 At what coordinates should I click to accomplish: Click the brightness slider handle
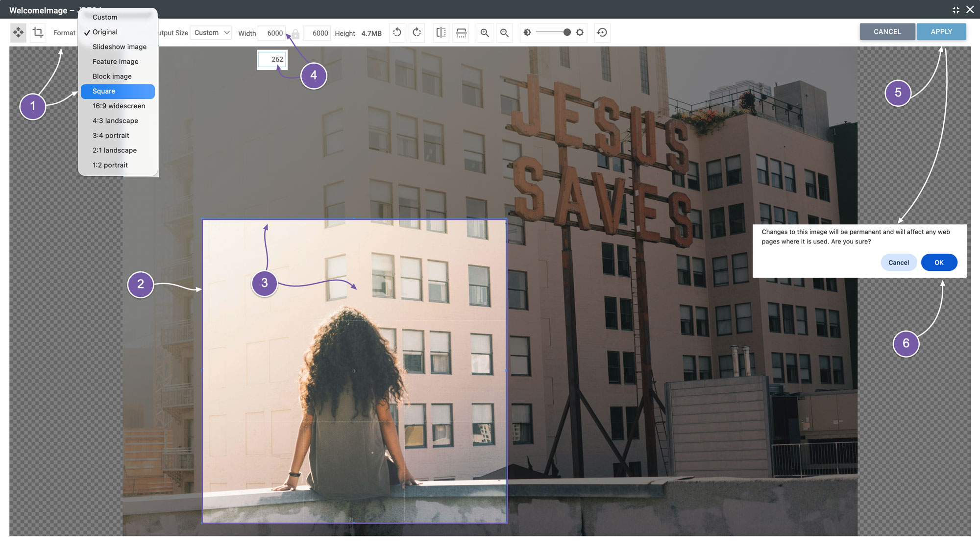[567, 32]
